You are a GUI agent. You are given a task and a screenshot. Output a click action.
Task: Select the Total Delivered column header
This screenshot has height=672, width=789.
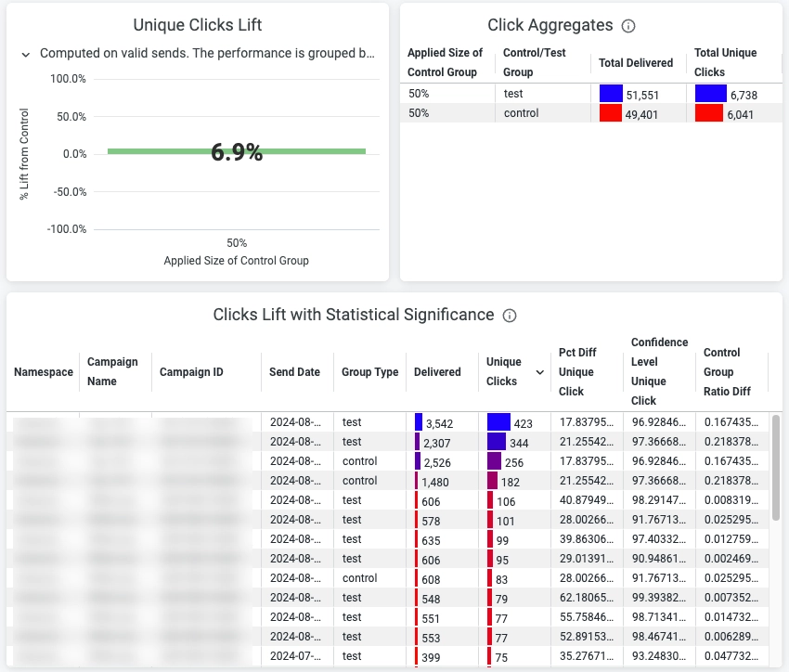636,63
